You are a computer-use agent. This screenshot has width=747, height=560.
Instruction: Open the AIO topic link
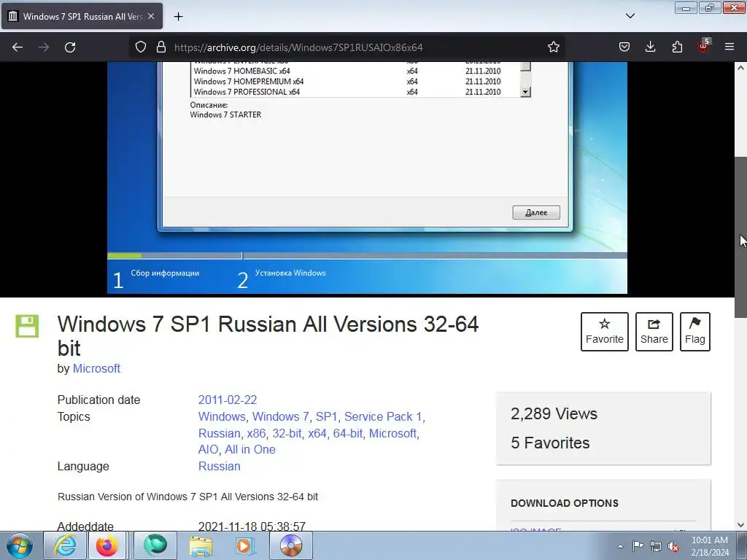[208, 449]
